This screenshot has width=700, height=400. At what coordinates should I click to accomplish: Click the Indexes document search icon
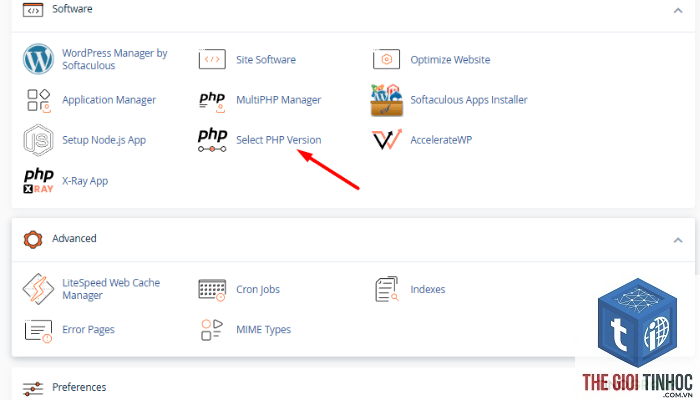(387, 289)
